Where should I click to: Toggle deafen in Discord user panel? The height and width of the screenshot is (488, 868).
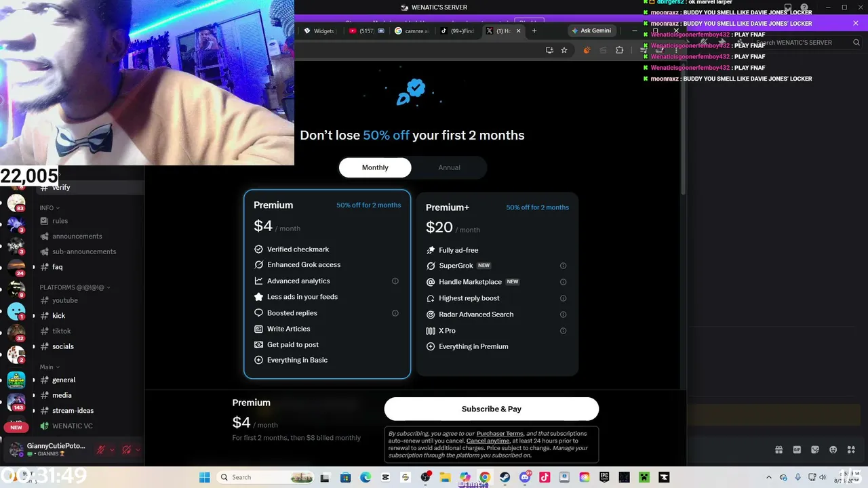pos(127,449)
